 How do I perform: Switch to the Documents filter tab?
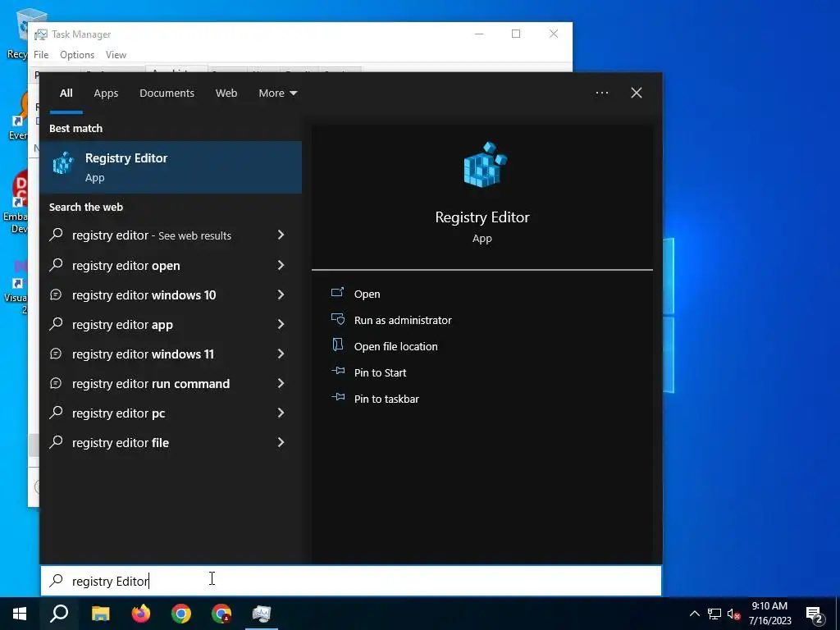pos(167,94)
